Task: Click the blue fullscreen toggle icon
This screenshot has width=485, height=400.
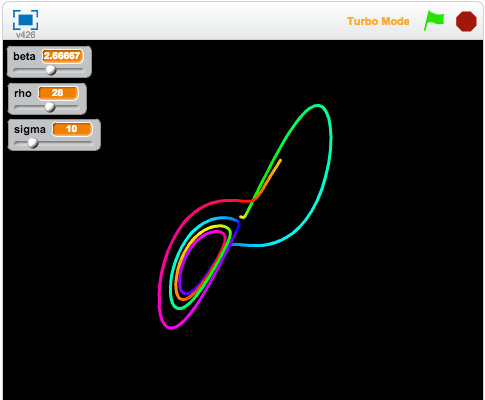Action: [x=25, y=20]
